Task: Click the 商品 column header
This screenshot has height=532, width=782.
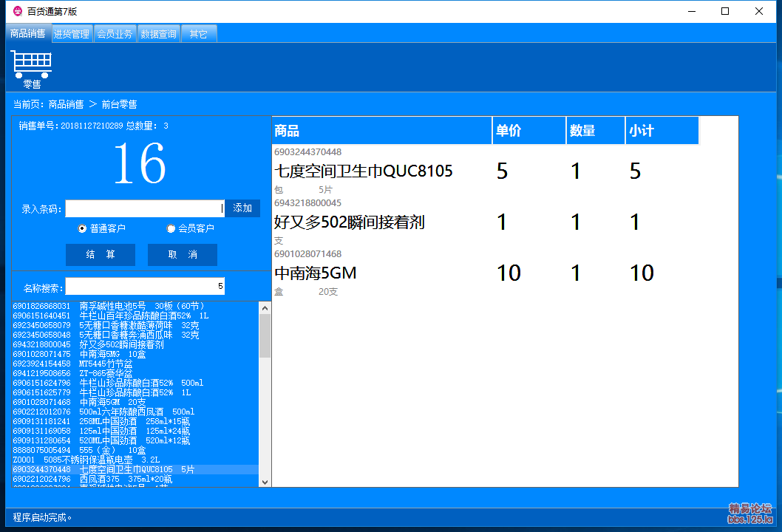Action: point(381,131)
